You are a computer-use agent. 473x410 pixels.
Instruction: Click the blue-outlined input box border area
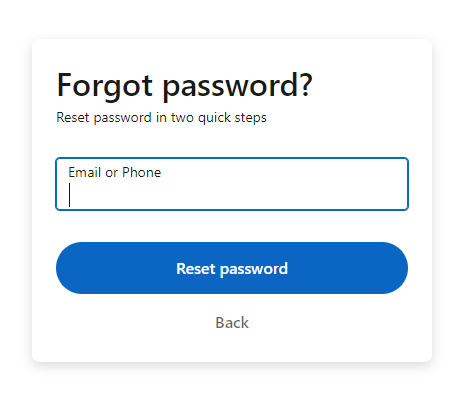click(x=232, y=184)
